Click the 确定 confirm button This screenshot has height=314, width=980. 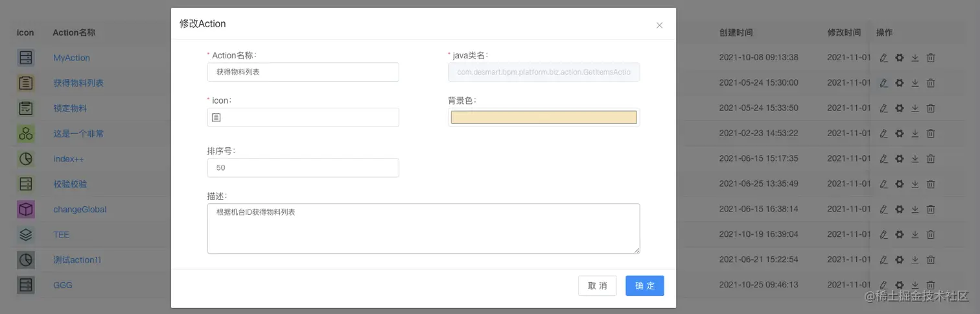pos(644,286)
